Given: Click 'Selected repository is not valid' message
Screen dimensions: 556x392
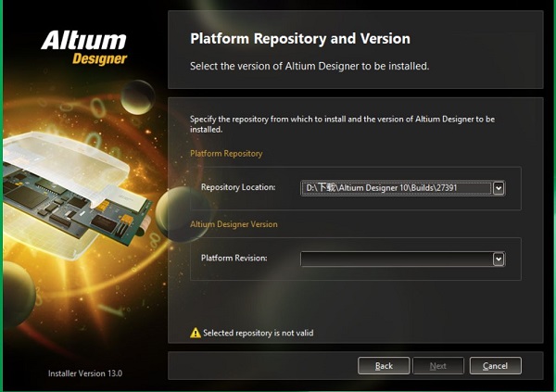Looking at the screenshot, I should pos(259,333).
